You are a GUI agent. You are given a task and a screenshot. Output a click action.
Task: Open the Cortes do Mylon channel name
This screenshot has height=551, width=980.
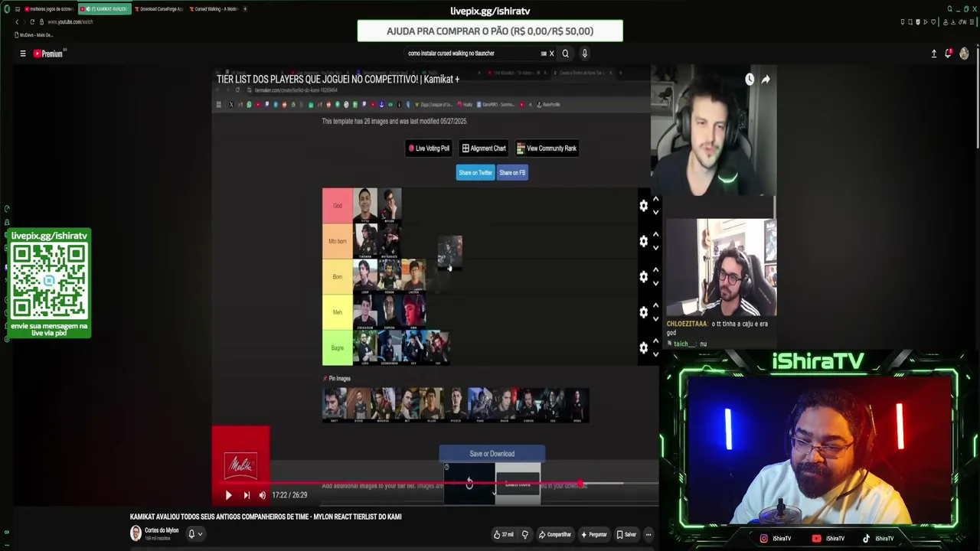pyautogui.click(x=162, y=530)
